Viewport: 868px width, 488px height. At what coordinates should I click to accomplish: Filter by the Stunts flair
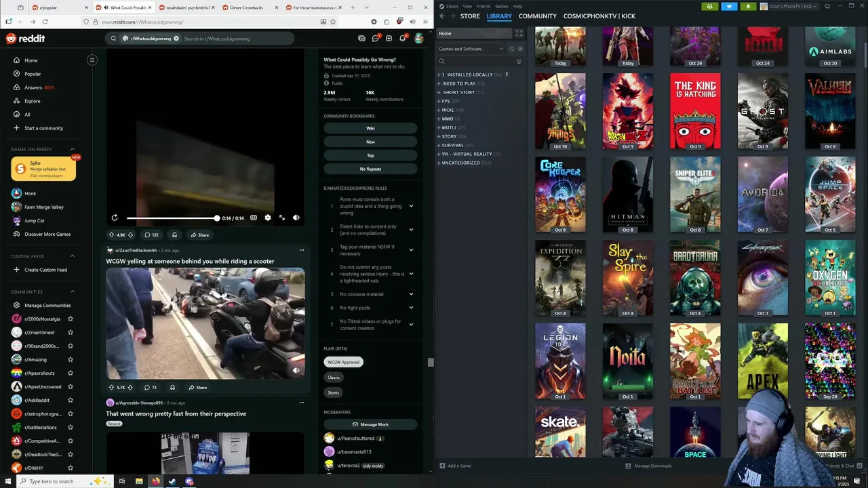(x=334, y=392)
